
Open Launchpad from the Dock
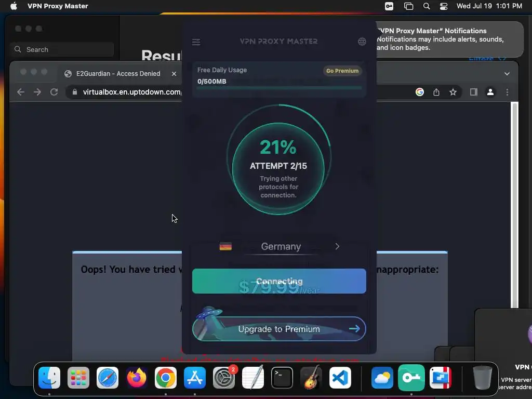(78, 378)
